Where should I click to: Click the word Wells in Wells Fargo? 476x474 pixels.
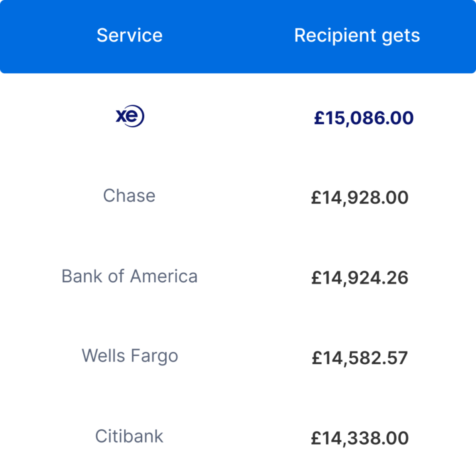[103, 355]
